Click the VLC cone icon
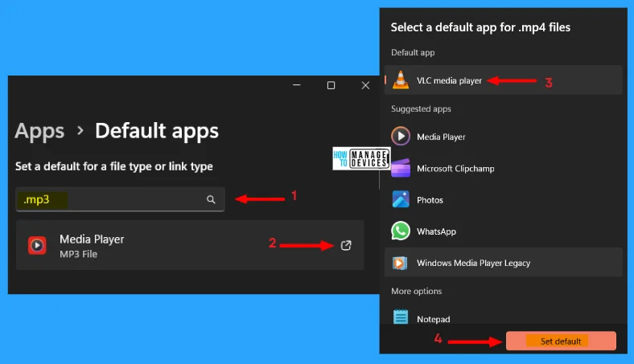The image size is (634, 364). [401, 80]
